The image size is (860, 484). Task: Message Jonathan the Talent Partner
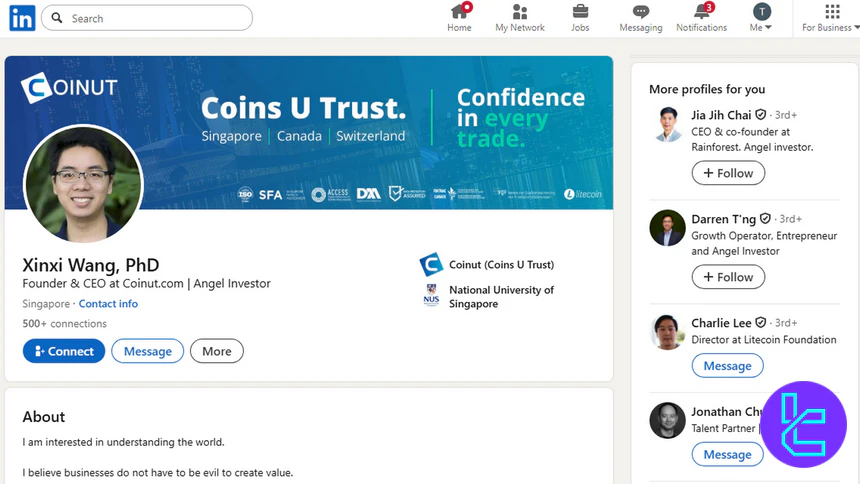click(x=727, y=454)
